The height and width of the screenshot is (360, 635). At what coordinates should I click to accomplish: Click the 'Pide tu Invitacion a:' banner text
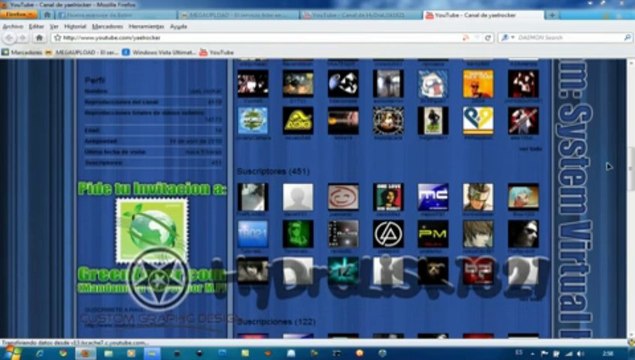coord(152,189)
